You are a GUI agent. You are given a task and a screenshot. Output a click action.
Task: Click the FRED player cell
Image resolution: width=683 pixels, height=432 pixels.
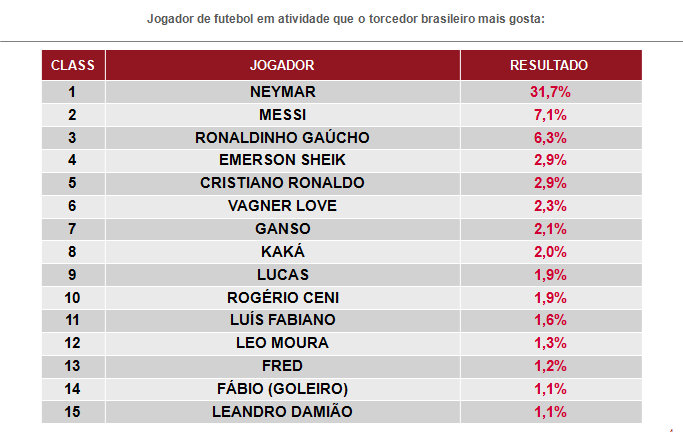tap(282, 366)
